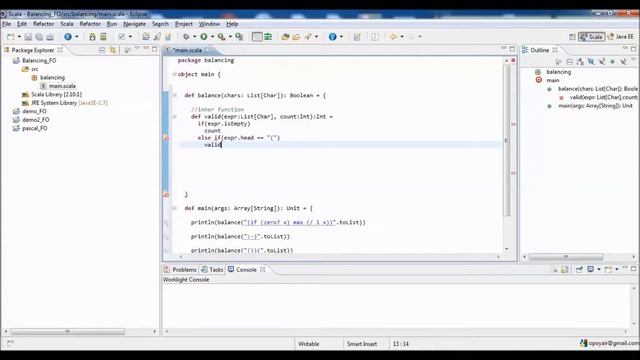
Task: Open the External Tools dropdown arrow
Action: [x=230, y=37]
